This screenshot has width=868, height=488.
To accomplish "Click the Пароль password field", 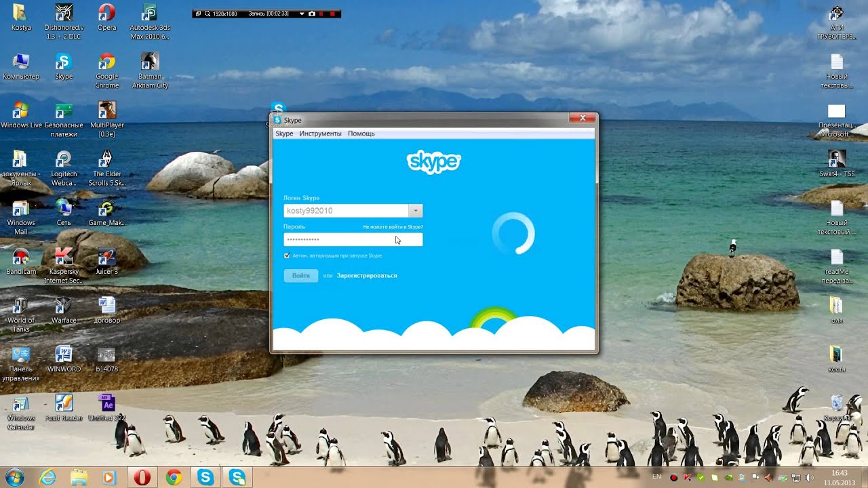I will (x=353, y=239).
